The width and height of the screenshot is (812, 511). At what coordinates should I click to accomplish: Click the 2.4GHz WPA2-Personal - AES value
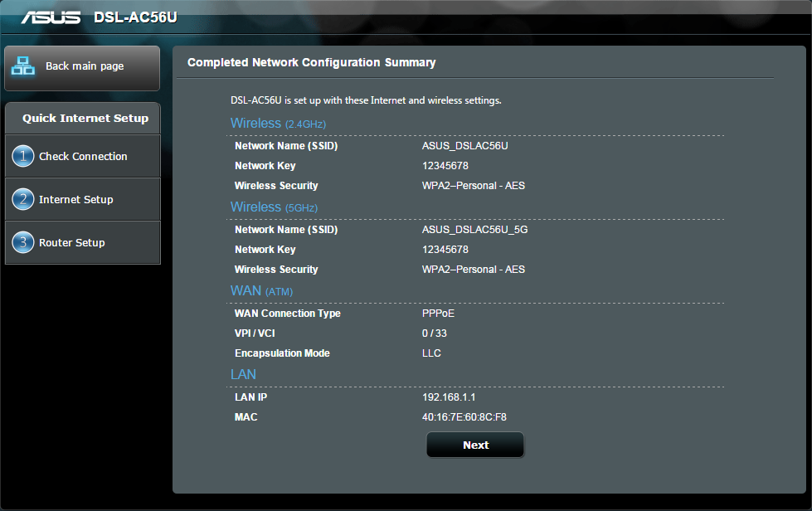[x=474, y=185]
